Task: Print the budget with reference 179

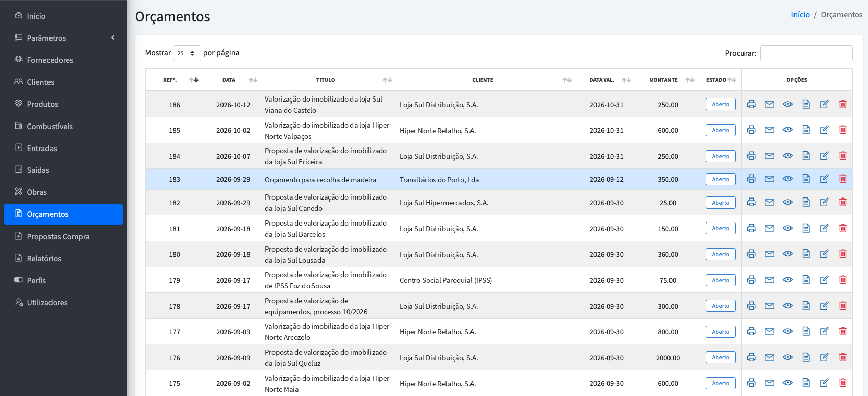Action: [751, 280]
